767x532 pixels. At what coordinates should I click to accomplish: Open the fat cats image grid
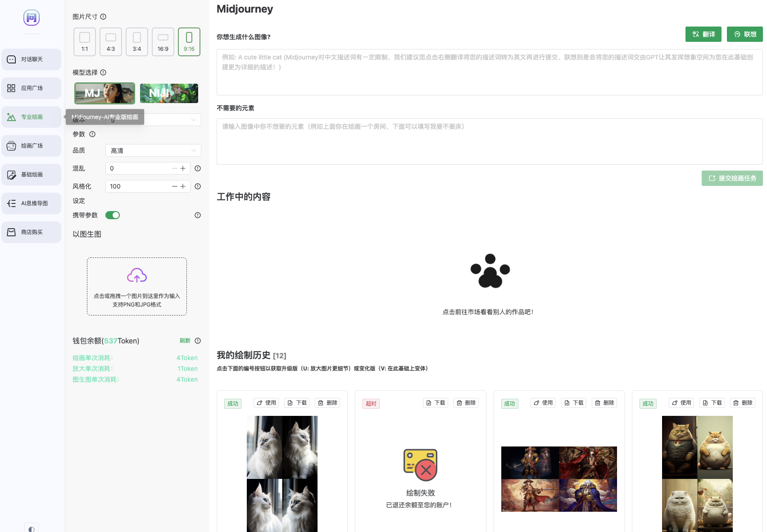(697, 474)
